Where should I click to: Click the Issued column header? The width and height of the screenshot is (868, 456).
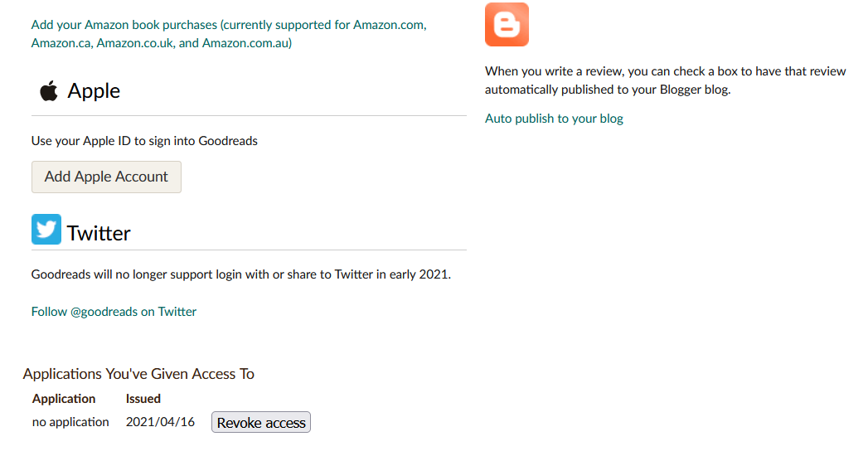click(143, 399)
